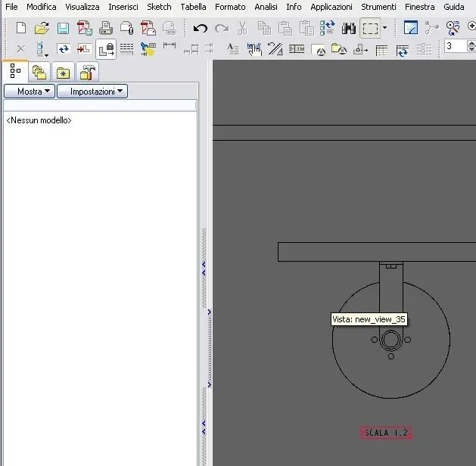Image resolution: width=476 pixels, height=466 pixels.
Task: Click the show/erase brush icon
Action: click(148, 49)
